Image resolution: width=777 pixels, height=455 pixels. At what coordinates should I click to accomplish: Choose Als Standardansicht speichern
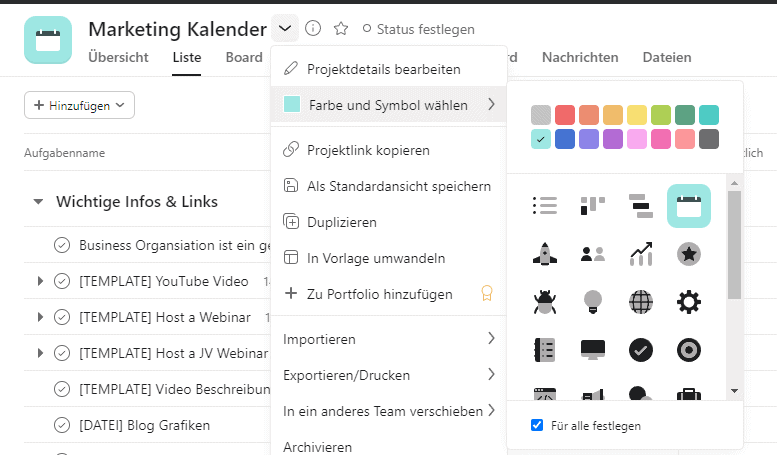tap(388, 186)
